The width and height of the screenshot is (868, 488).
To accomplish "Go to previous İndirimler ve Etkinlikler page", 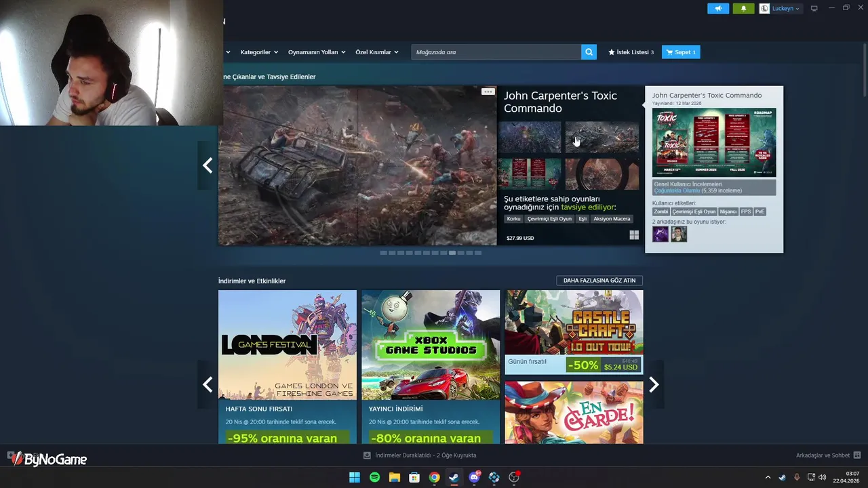I will (x=208, y=385).
